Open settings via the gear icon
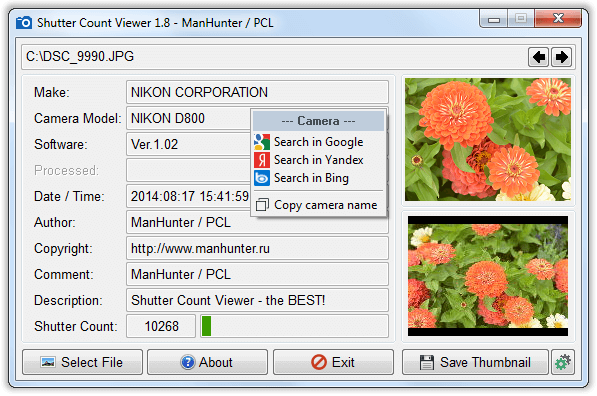 click(563, 362)
